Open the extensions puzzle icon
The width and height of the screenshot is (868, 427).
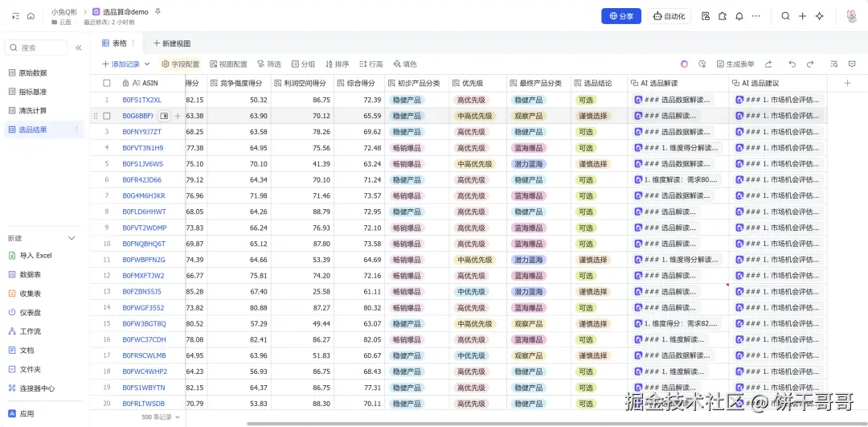coord(722,16)
